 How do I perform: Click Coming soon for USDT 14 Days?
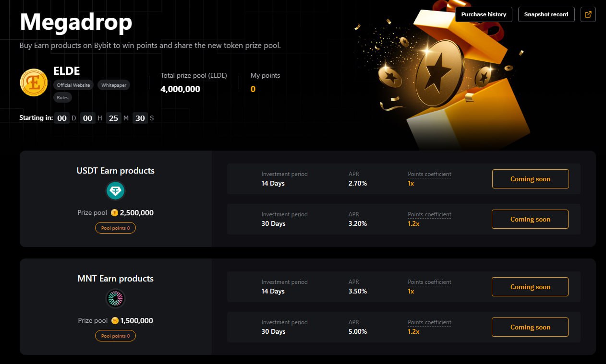click(x=530, y=179)
